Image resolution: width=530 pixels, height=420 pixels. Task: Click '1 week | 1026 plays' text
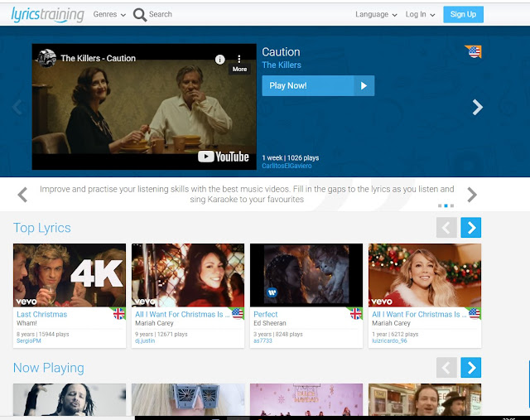tap(291, 158)
